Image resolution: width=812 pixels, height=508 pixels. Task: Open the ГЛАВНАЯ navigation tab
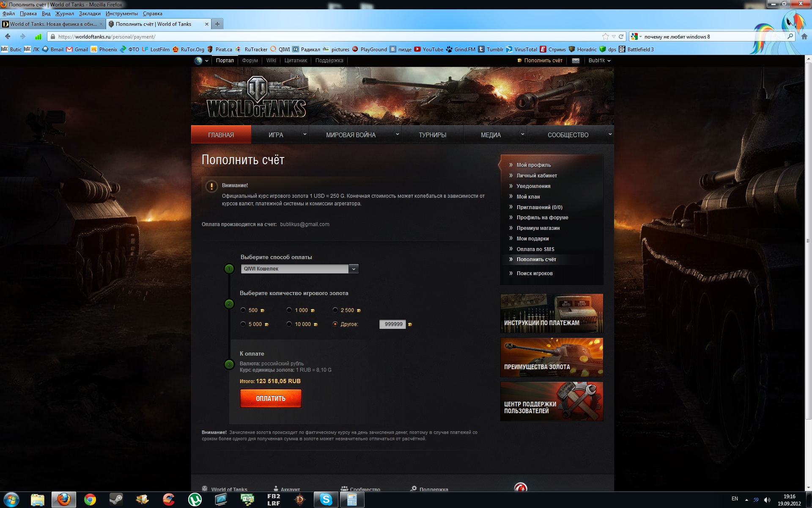(221, 135)
